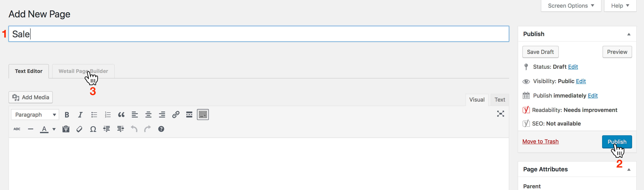Toggle bulleted list formatting
The width and height of the screenshot is (644, 190).
[x=94, y=115]
